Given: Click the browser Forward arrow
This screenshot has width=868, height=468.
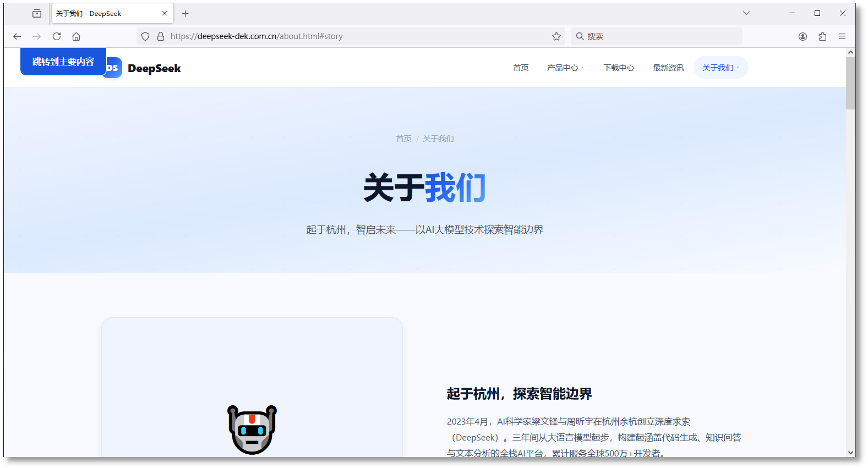Looking at the screenshot, I should point(37,36).
